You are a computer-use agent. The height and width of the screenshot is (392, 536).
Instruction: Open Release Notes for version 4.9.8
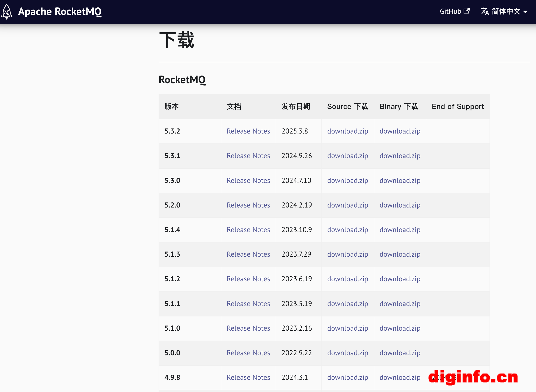pos(248,378)
